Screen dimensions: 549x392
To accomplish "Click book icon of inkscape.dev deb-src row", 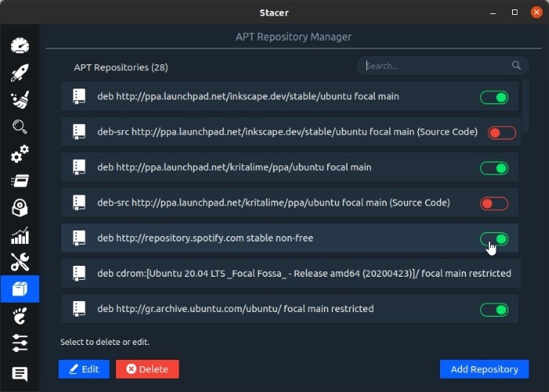I will coord(79,132).
